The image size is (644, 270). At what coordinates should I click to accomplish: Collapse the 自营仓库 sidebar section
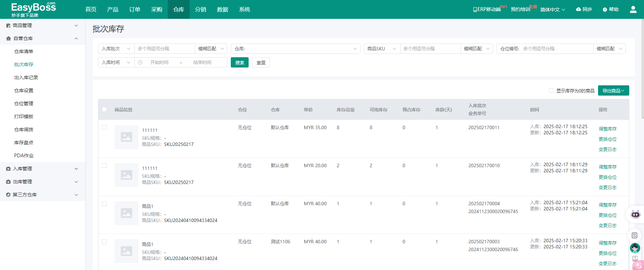(76, 38)
